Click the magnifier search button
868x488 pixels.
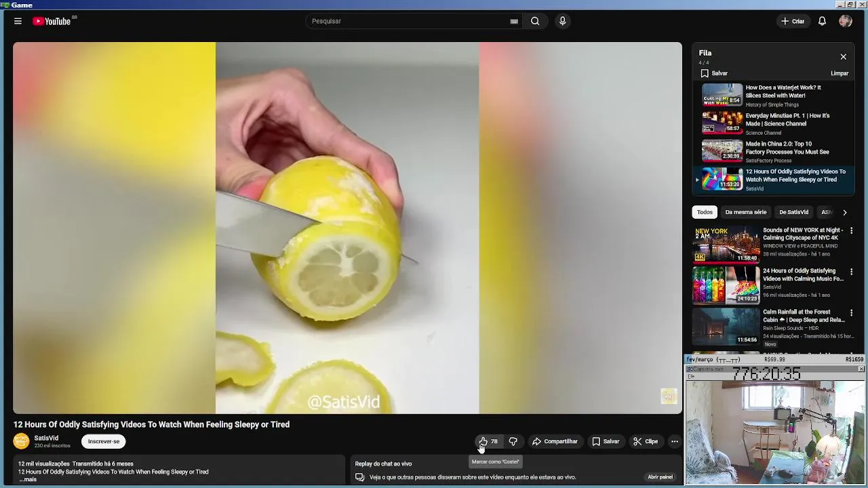coord(535,21)
